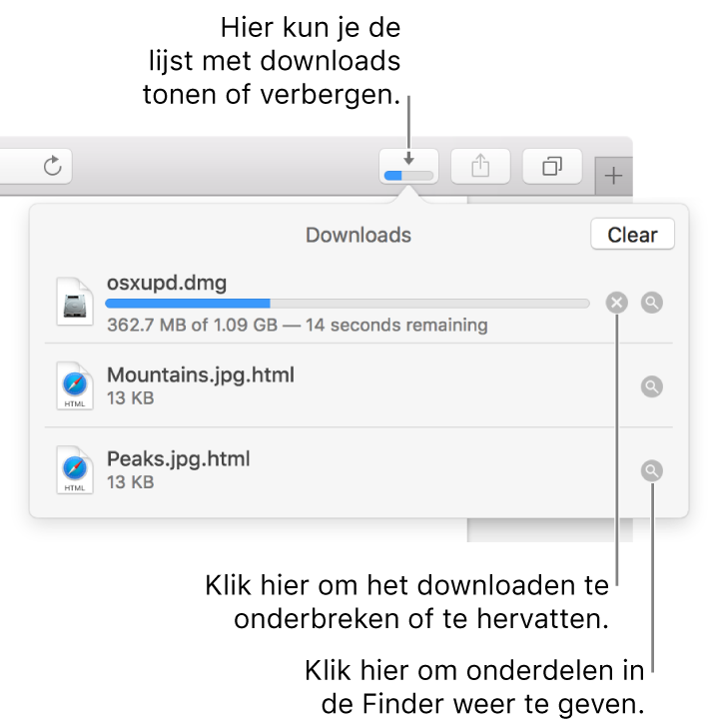The image size is (709, 728).
Task: Select the osxupd.dmg file name
Action: 167,284
